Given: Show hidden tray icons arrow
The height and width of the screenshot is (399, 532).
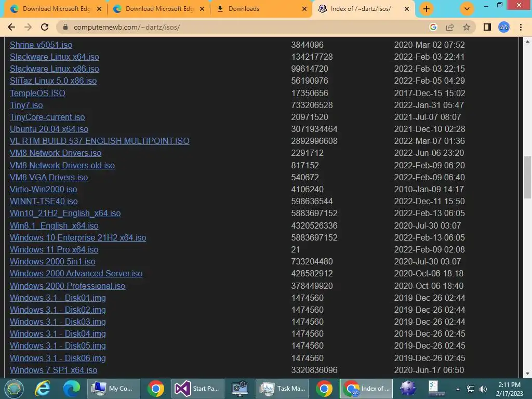Looking at the screenshot, I should click(x=458, y=389).
